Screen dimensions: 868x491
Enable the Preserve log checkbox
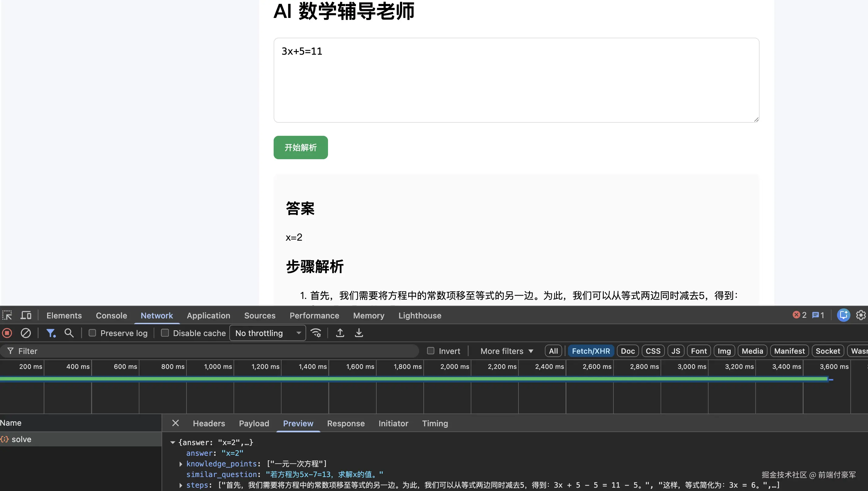92,333
